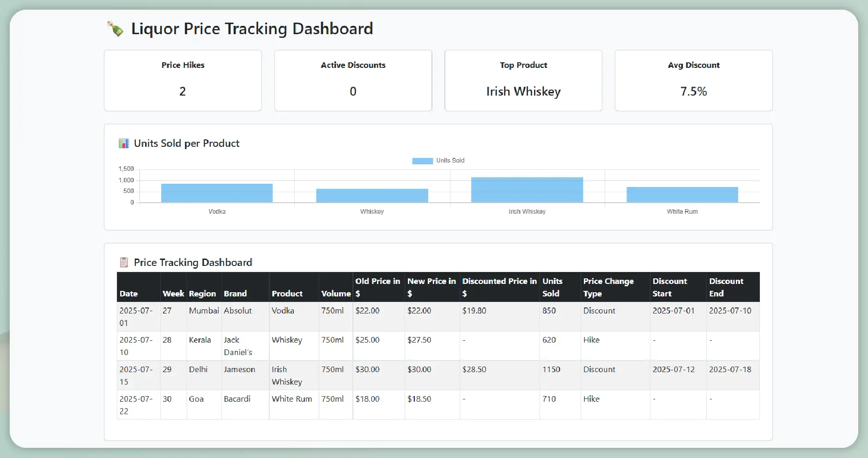Screen dimensions: 868x458
Task: Open the Active Discounts summary card
Action: pos(353,80)
